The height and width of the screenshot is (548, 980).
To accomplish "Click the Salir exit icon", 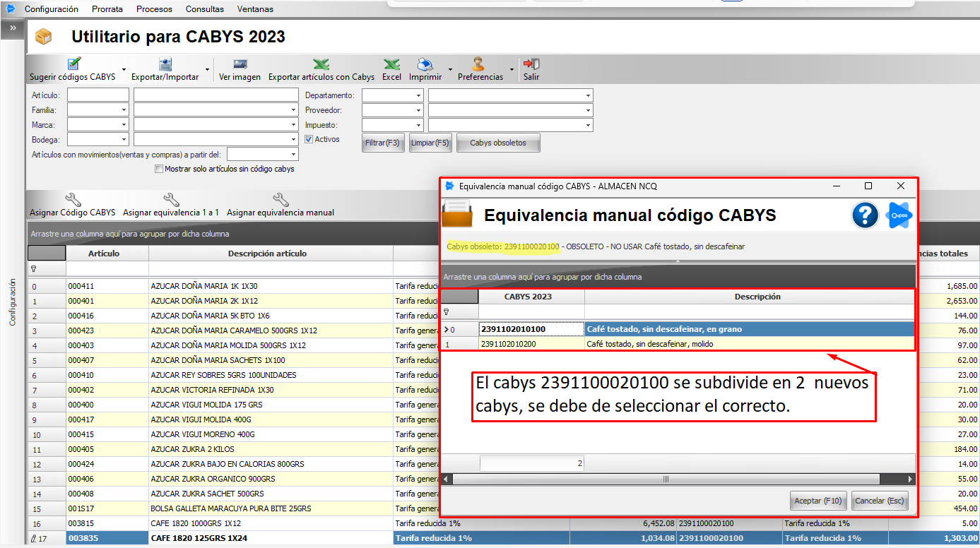I will pos(531,64).
